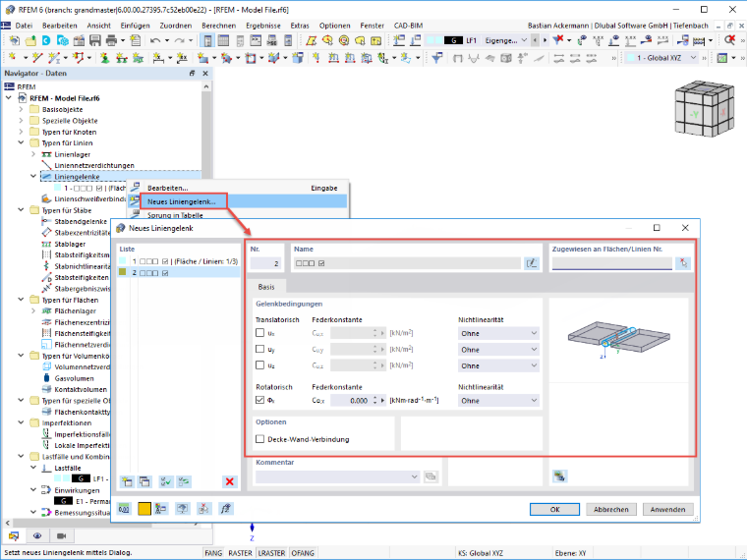This screenshot has height=560, width=747.
Task: Click the OK button
Action: (554, 509)
